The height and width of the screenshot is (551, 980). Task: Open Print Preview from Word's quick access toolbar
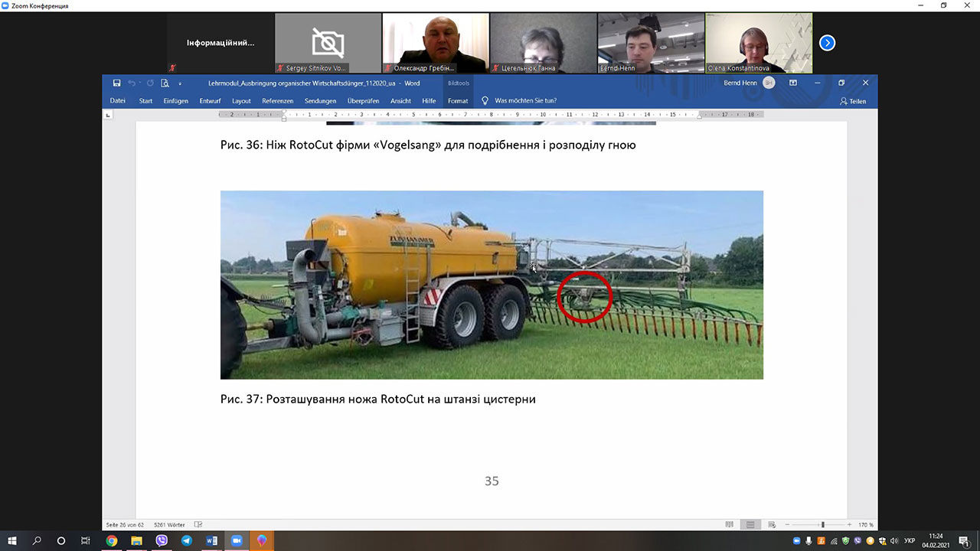tap(165, 83)
